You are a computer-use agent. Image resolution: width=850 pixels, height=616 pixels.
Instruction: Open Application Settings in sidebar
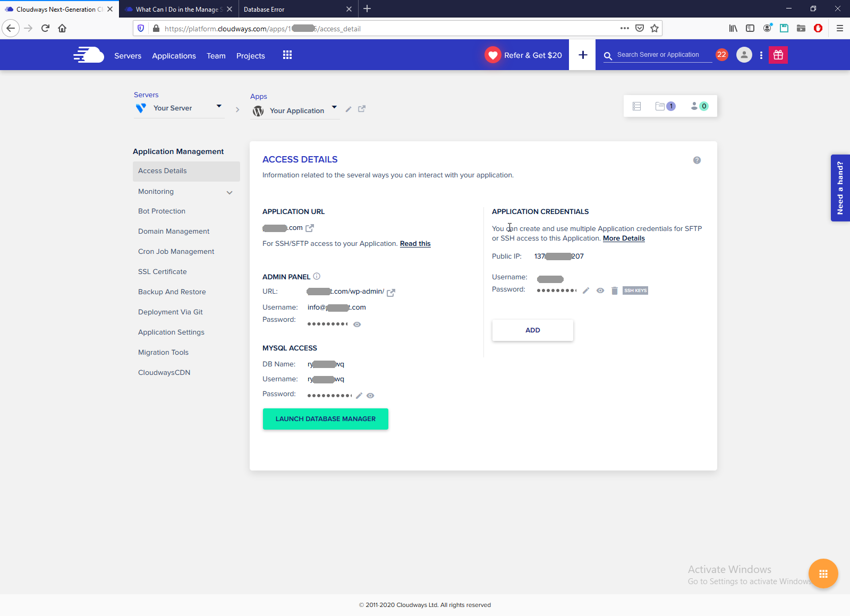click(x=171, y=332)
